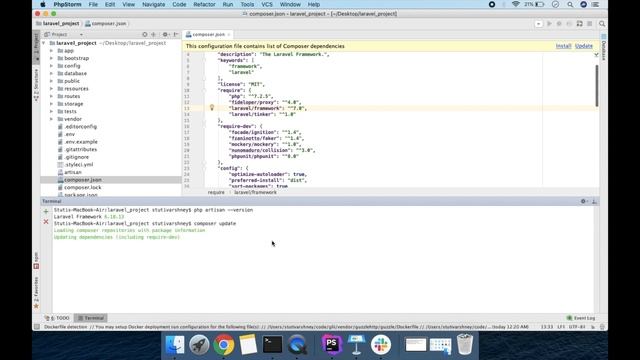Viewport: 640px width, 360px height.
Task: Select the composer.json editor tab
Action: point(208,35)
